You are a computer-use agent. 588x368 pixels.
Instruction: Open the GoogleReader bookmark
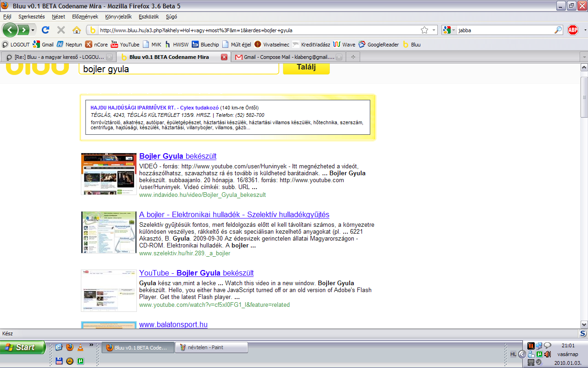coord(379,45)
